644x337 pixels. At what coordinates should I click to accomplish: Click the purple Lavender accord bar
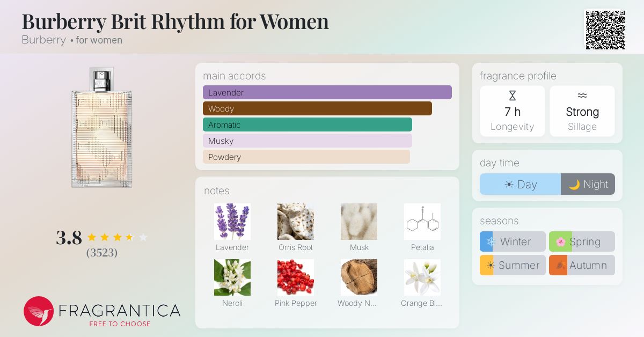(x=327, y=92)
